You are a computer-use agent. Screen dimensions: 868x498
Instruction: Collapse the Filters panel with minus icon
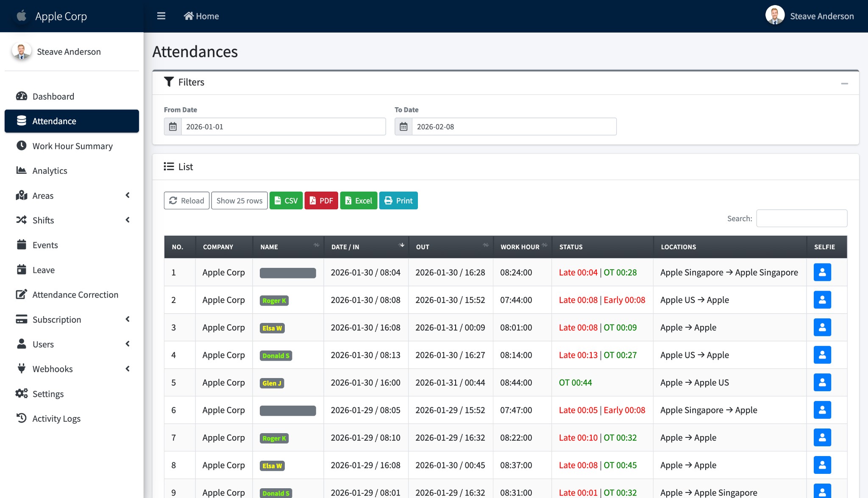(x=844, y=83)
